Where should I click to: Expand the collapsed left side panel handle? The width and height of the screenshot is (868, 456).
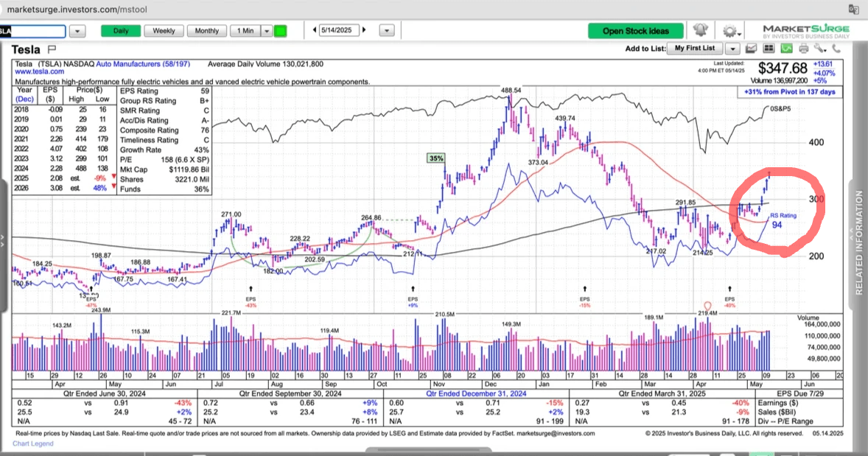[x=3, y=242]
